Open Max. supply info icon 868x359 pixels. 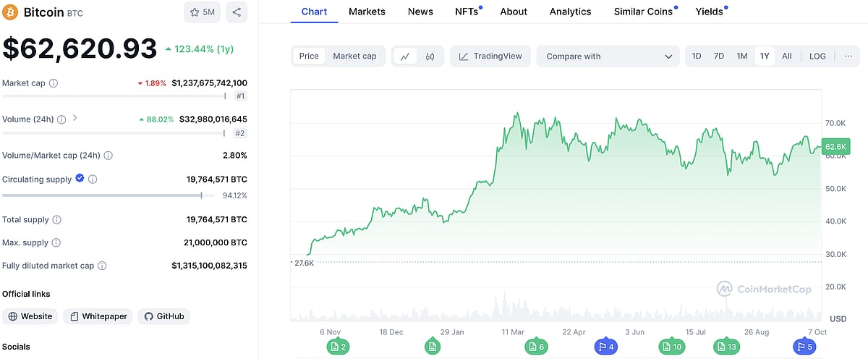(56, 242)
